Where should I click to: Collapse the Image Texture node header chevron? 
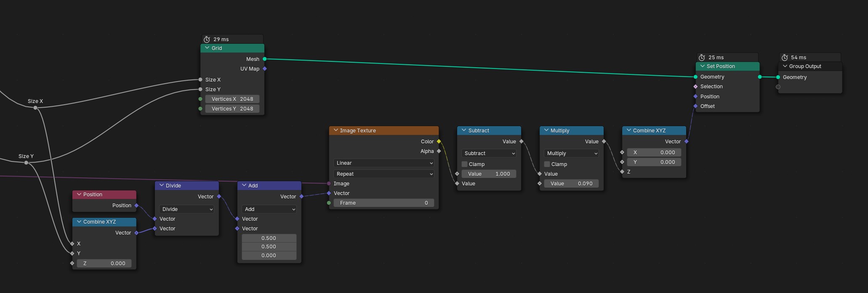(335, 131)
